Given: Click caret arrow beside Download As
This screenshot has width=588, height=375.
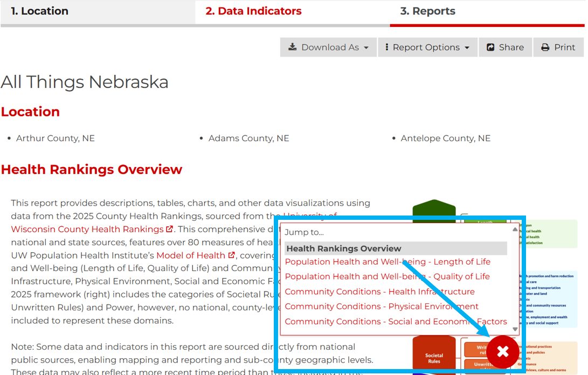Looking at the screenshot, I should pos(366,47).
